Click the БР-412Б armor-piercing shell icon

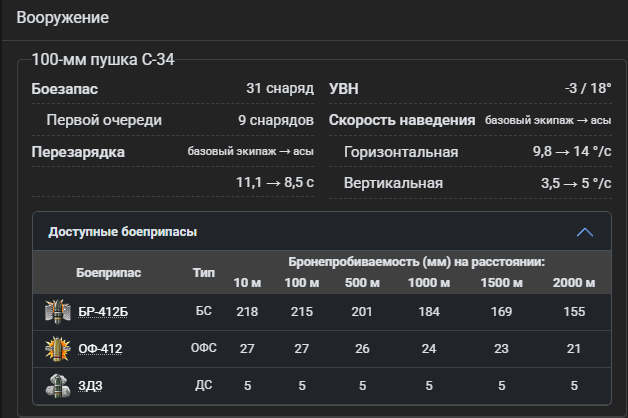58,311
